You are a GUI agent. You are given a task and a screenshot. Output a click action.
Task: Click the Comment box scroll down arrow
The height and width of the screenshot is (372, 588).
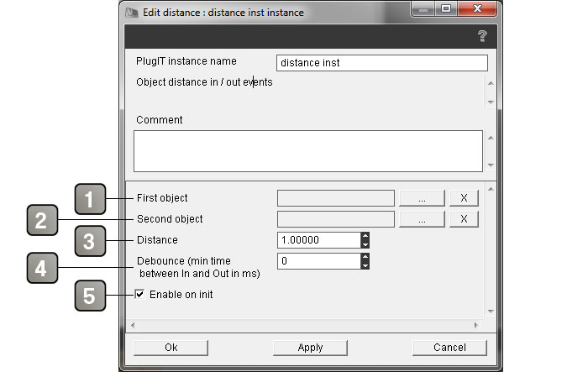(491, 165)
